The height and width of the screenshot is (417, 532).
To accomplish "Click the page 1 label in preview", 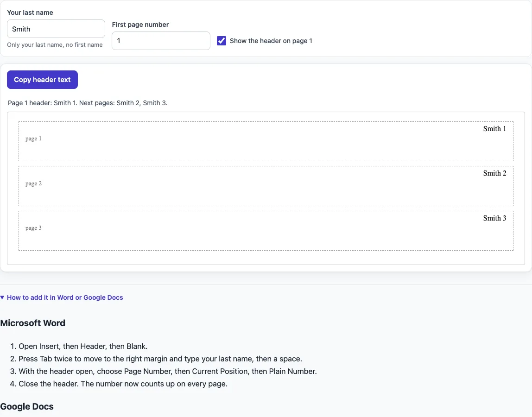I will [33, 139].
